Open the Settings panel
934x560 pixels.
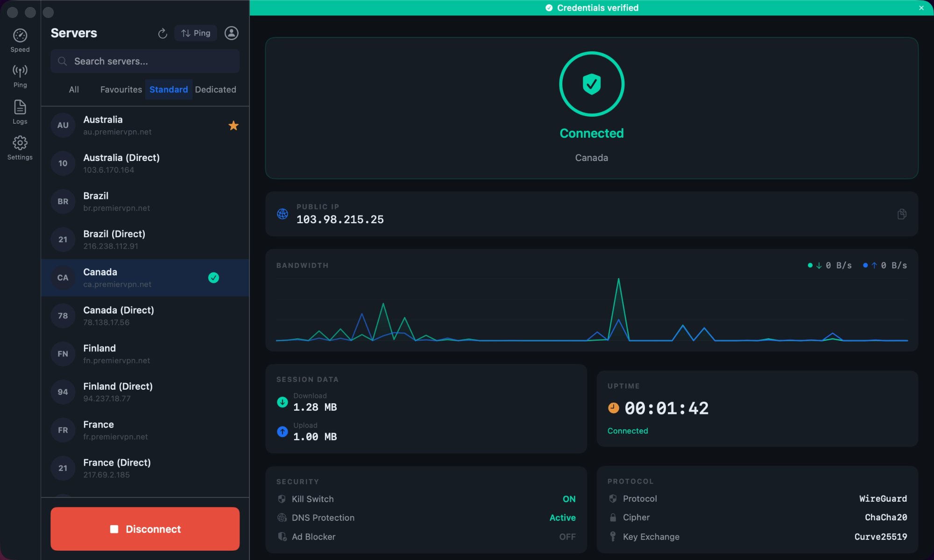click(20, 147)
